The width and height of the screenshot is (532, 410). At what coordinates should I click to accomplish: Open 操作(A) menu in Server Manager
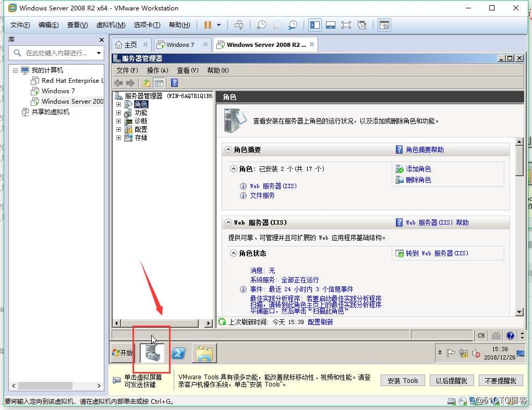158,70
